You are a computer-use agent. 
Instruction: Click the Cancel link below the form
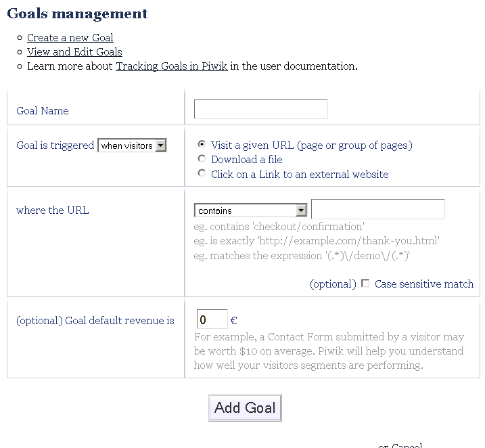(407, 445)
